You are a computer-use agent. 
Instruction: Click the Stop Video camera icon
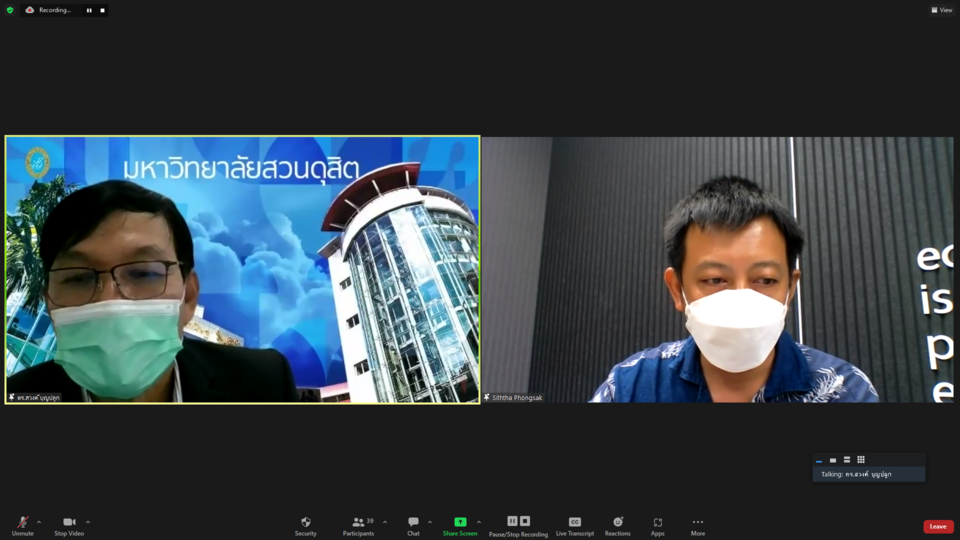(69, 522)
